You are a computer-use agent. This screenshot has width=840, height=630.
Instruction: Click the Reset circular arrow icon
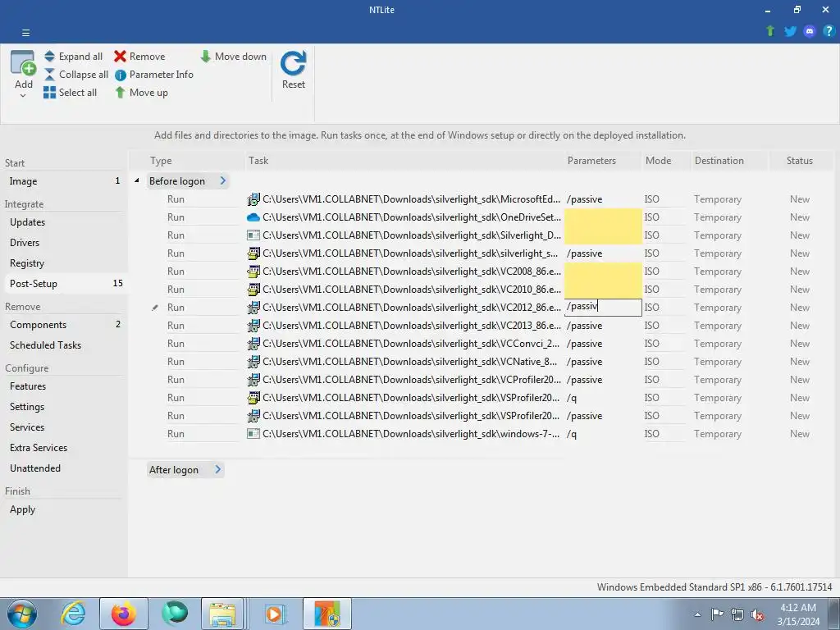294,63
